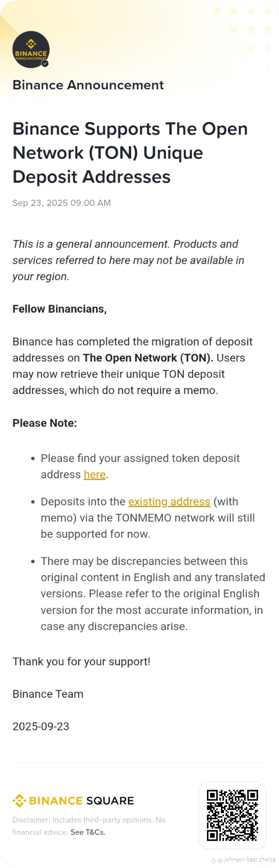The width and height of the screenshot is (279, 868).
Task: Click the Binance Square logo icon
Action: [19, 801]
